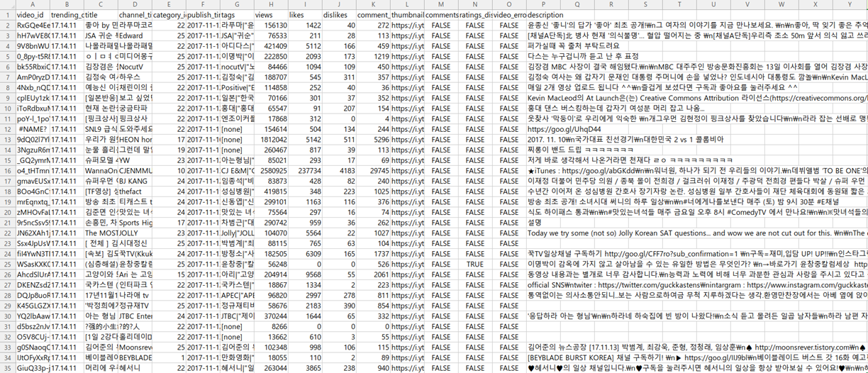Select the dislikes cell 511
The width and height of the screenshot is (868, 373).
point(340,139)
